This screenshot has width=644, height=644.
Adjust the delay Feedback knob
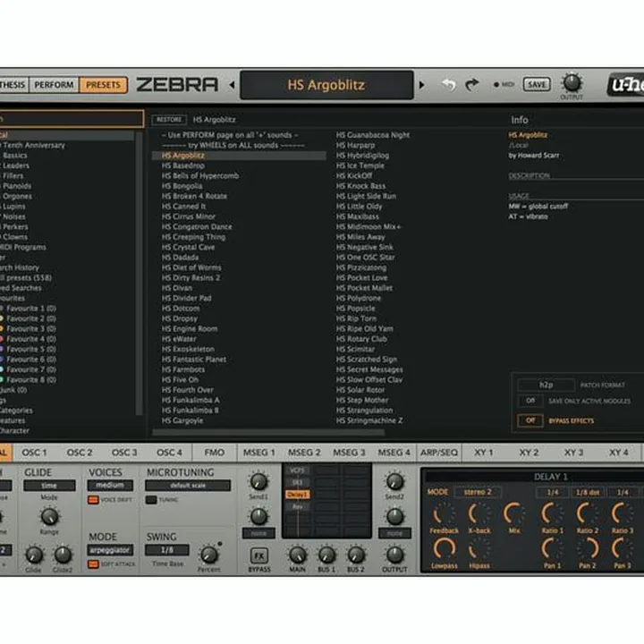pyautogui.click(x=444, y=513)
